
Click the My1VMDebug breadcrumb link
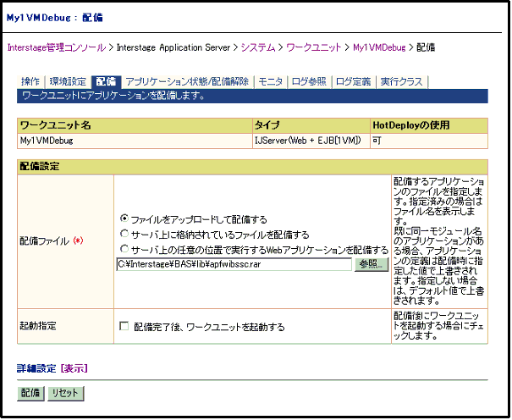(x=379, y=47)
